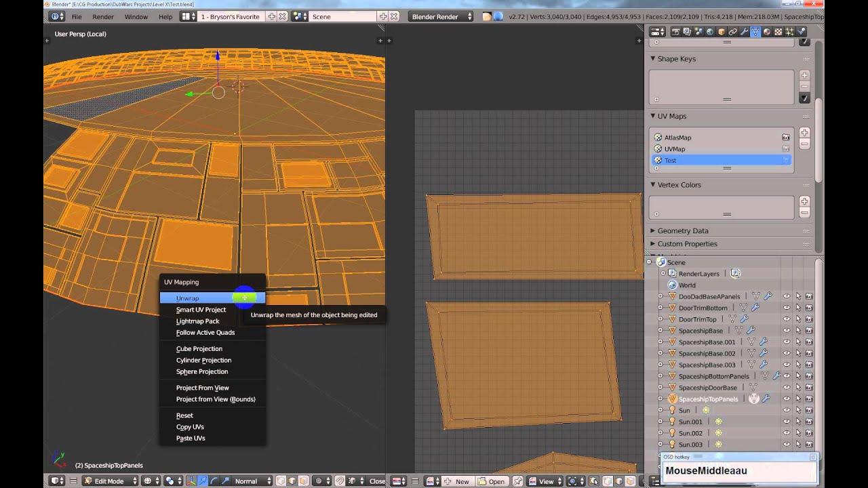The width and height of the screenshot is (868, 488).
Task: Click the snap magnet icon in 3D header
Action: 340,481
